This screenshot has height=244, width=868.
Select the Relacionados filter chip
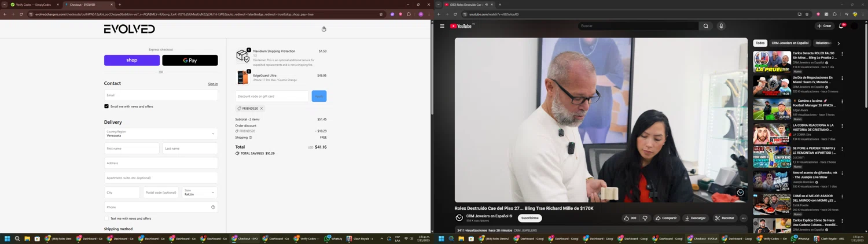[823, 43]
